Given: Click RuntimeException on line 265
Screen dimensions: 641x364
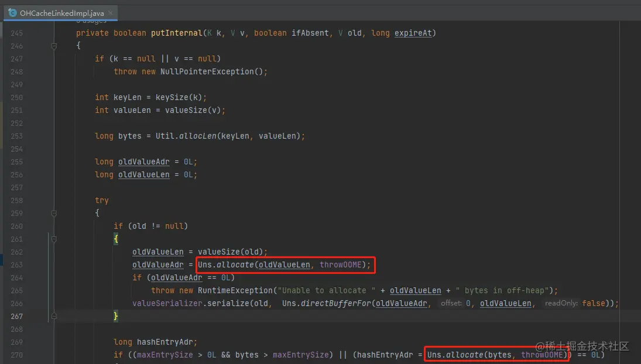Looking at the screenshot, I should tap(235, 290).
